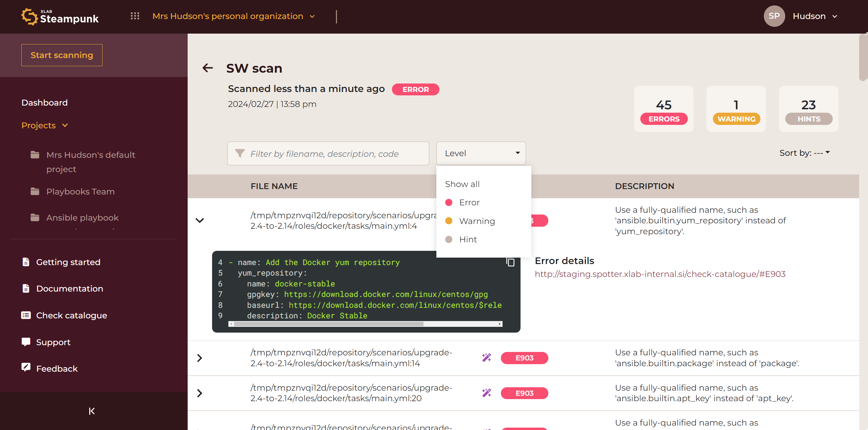
Task: Click the Steampunk logo
Action: click(x=60, y=17)
